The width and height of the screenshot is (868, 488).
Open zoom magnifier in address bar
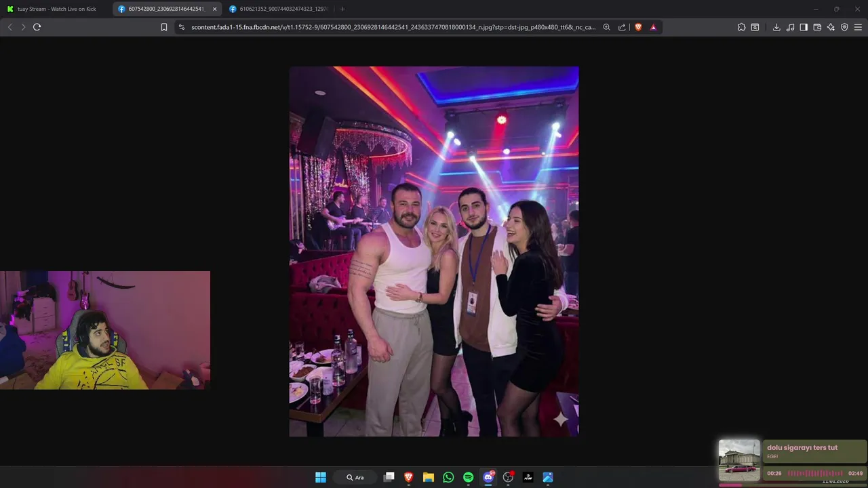coord(606,27)
